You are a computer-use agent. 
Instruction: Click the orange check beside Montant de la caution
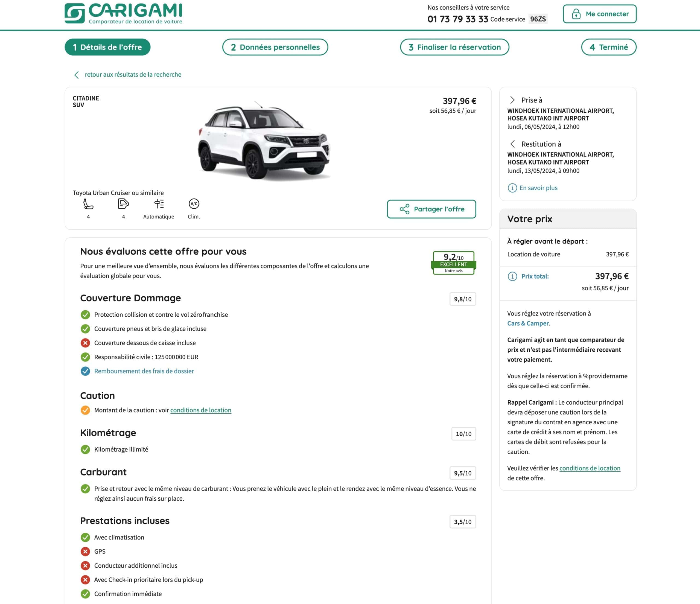[86, 410]
